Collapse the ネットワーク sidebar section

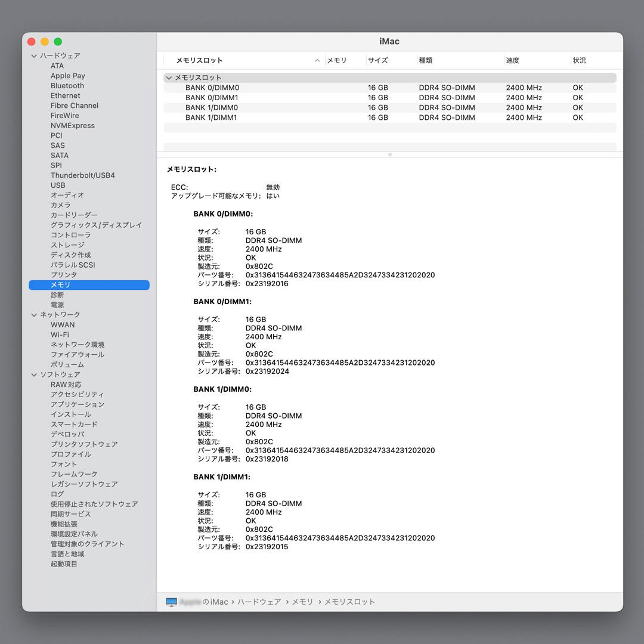click(34, 315)
